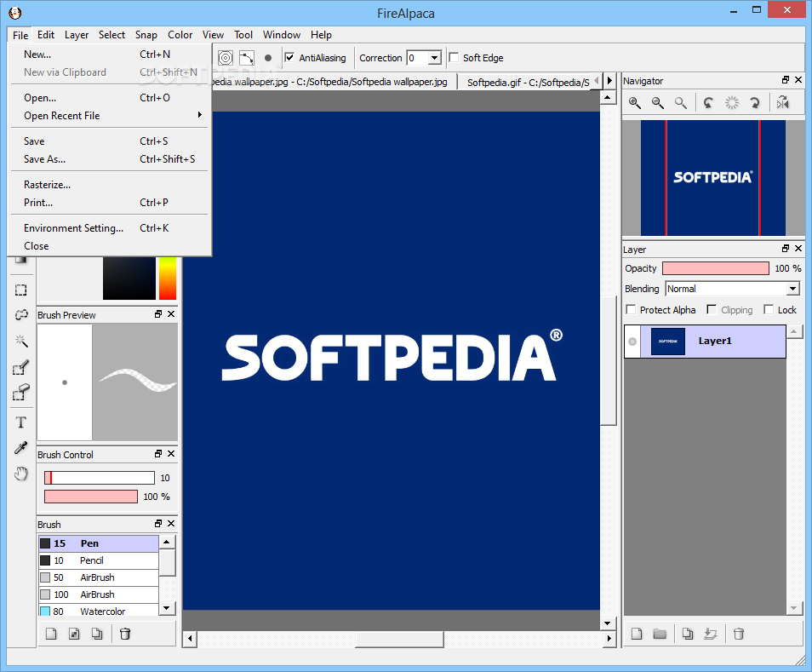Enable the layer Lock checkbox

click(769, 310)
